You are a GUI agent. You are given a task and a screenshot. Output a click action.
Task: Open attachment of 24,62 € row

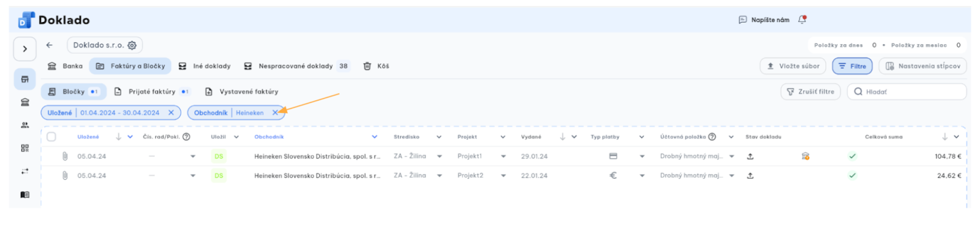tap(64, 176)
